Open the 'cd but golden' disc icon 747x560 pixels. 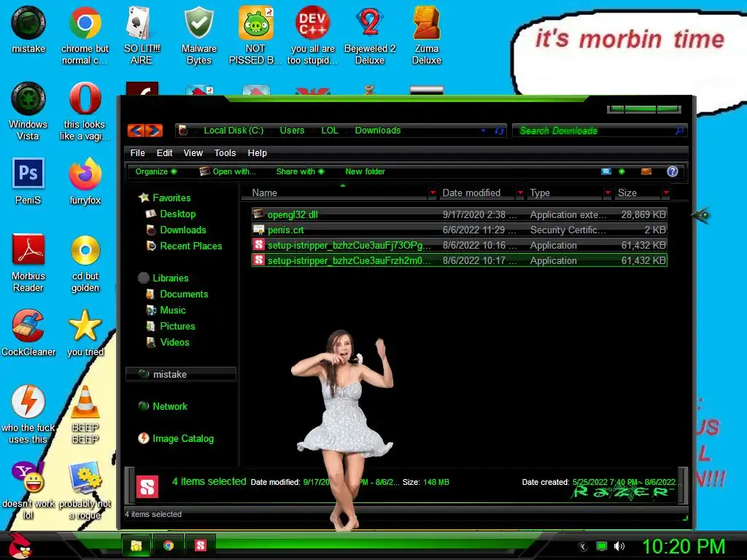tap(85, 262)
